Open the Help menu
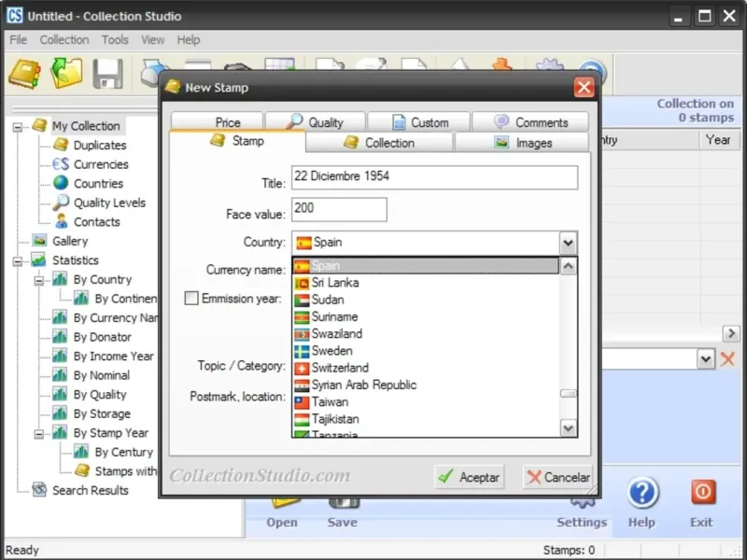This screenshot has height=560, width=747. click(x=189, y=39)
